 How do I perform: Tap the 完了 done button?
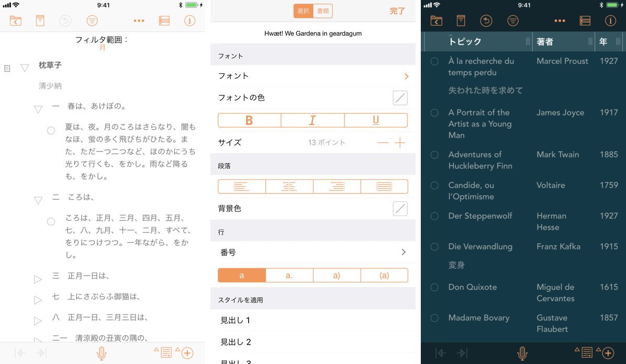(x=397, y=11)
